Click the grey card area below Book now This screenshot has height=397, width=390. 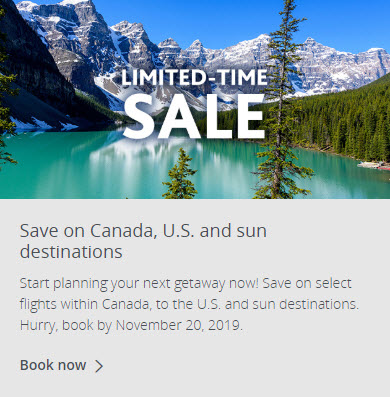coord(195,386)
